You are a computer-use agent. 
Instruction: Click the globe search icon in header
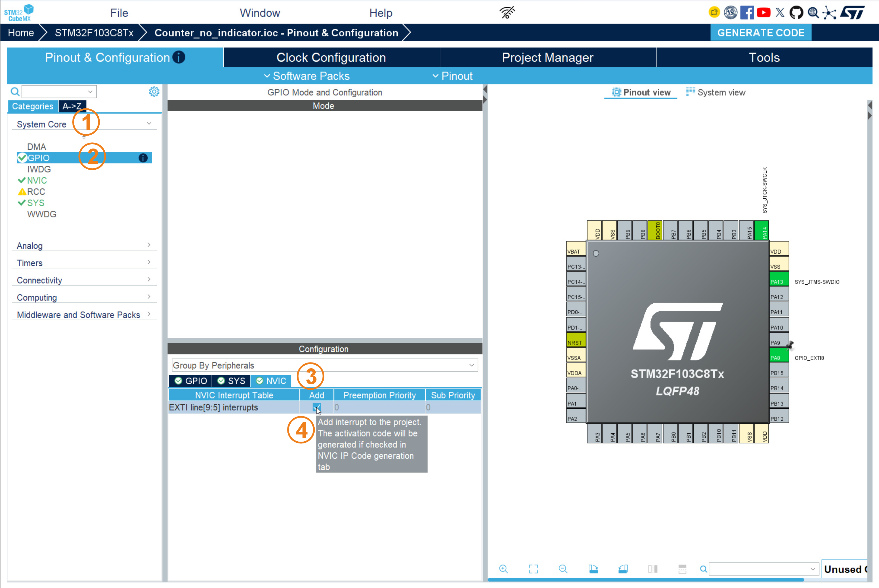coord(813,12)
